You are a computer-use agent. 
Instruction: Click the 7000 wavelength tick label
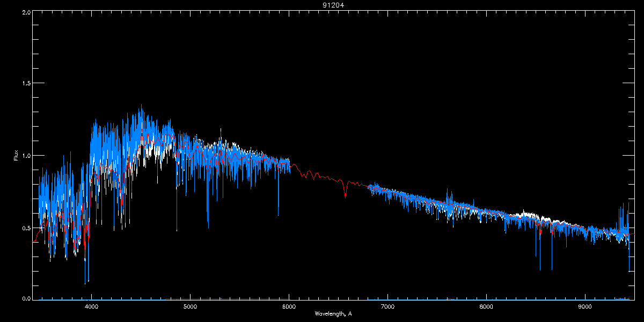click(x=387, y=307)
